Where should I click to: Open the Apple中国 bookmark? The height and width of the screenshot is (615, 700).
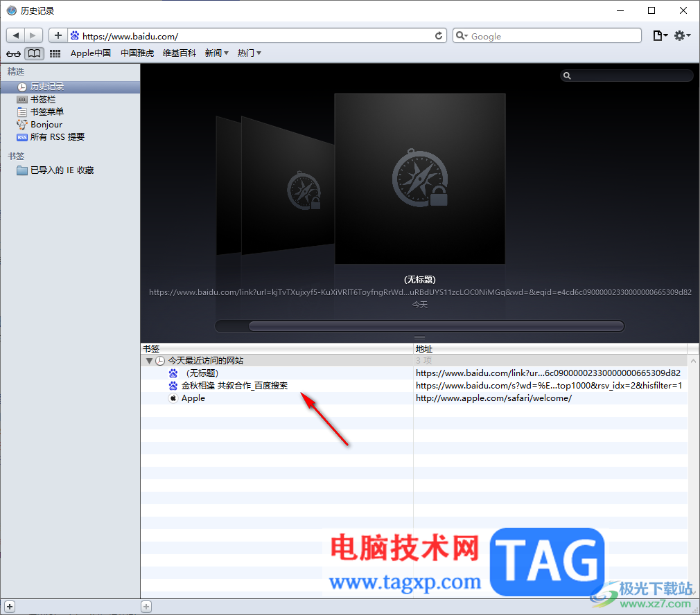91,53
